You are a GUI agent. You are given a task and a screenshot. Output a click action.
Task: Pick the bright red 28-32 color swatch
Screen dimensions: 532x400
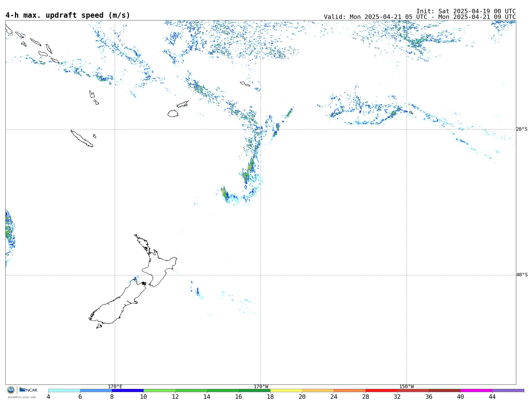(x=381, y=391)
